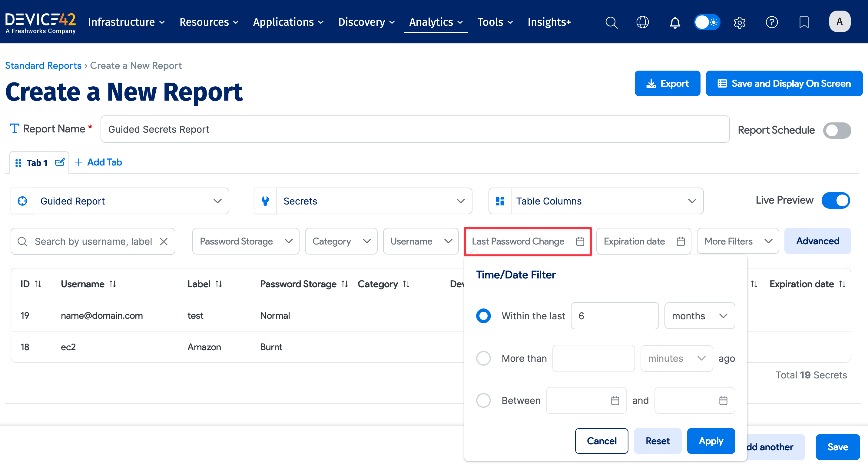Select the Between radio button
Screen dimensions: 868x466
pos(483,400)
